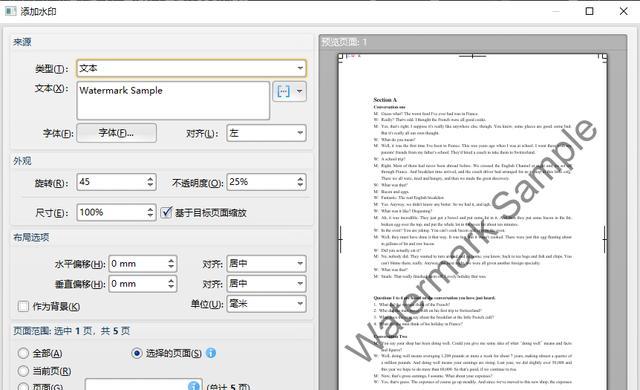Select the 当前页(R) radio button
Viewport: 640px width, 390px height.
tap(23, 371)
